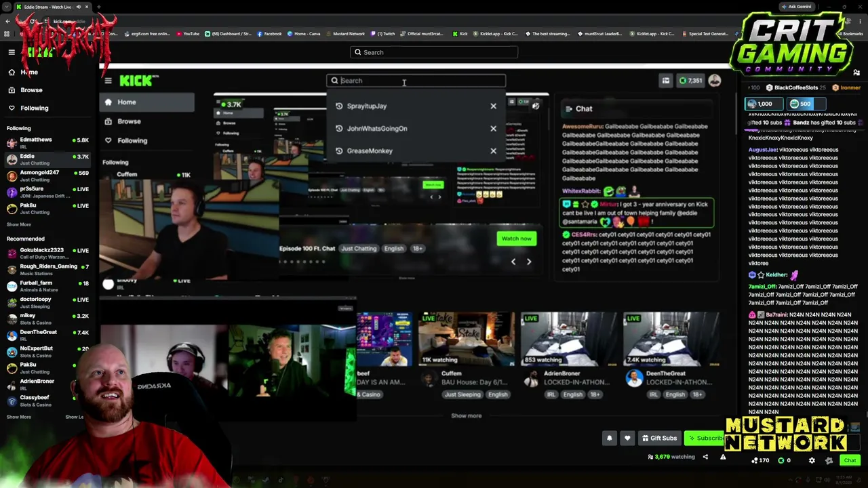Choose GreaseMonkey recent search suggestion
Viewport: 868px width, 488px height.
(x=370, y=150)
